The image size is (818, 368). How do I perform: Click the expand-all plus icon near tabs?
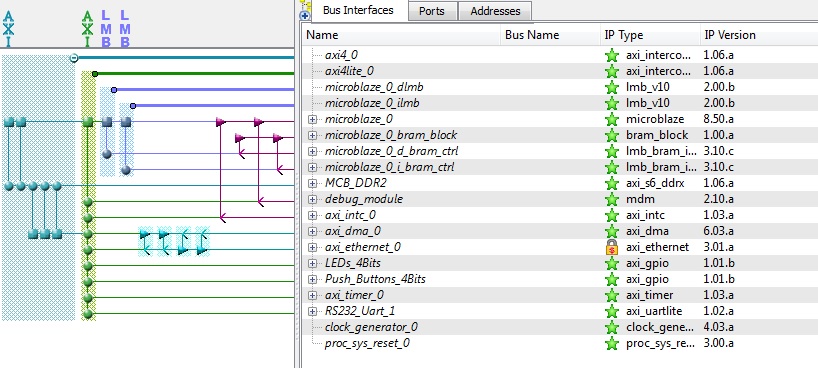[305, 16]
